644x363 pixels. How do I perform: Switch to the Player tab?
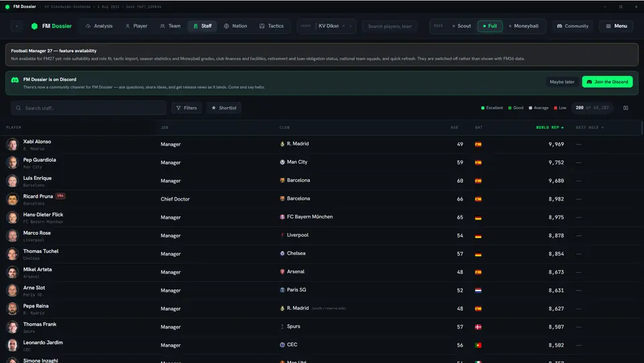136,26
